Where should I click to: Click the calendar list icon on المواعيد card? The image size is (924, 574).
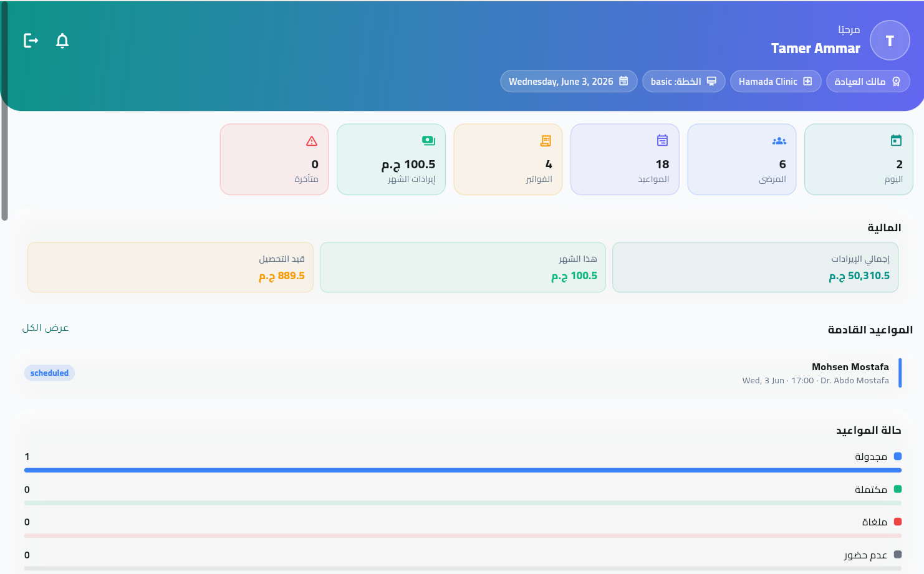[662, 141]
